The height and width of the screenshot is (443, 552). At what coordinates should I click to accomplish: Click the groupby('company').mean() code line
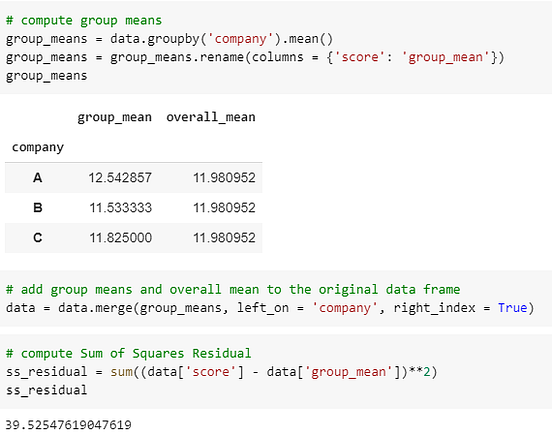coord(169,39)
